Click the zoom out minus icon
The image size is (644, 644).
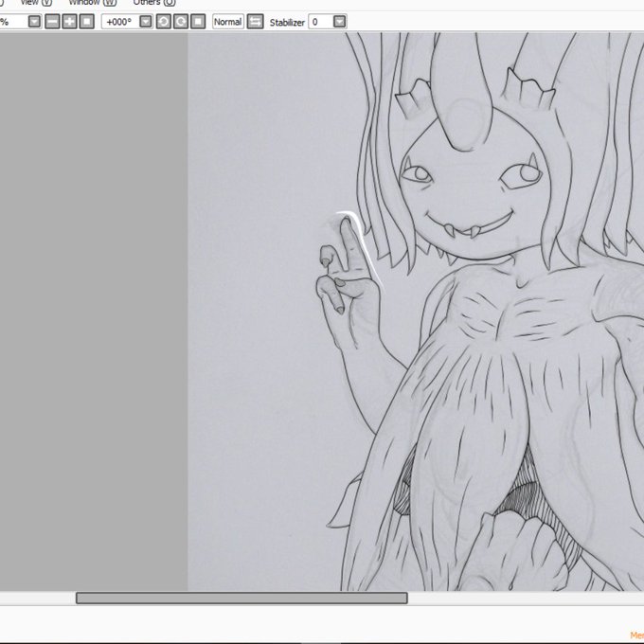[x=52, y=22]
